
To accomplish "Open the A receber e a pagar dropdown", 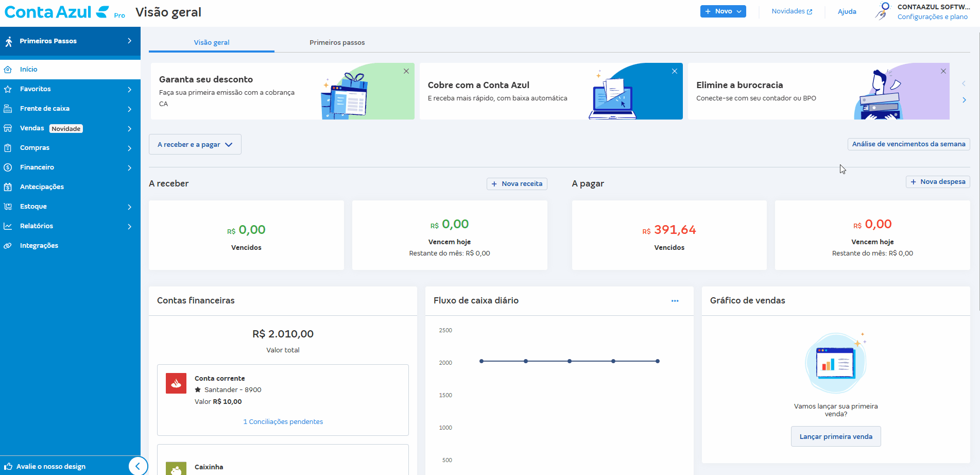I will click(x=195, y=145).
